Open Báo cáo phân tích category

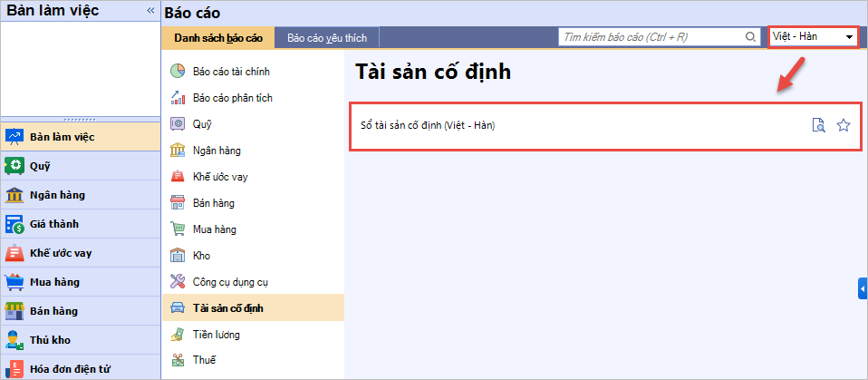click(x=232, y=98)
